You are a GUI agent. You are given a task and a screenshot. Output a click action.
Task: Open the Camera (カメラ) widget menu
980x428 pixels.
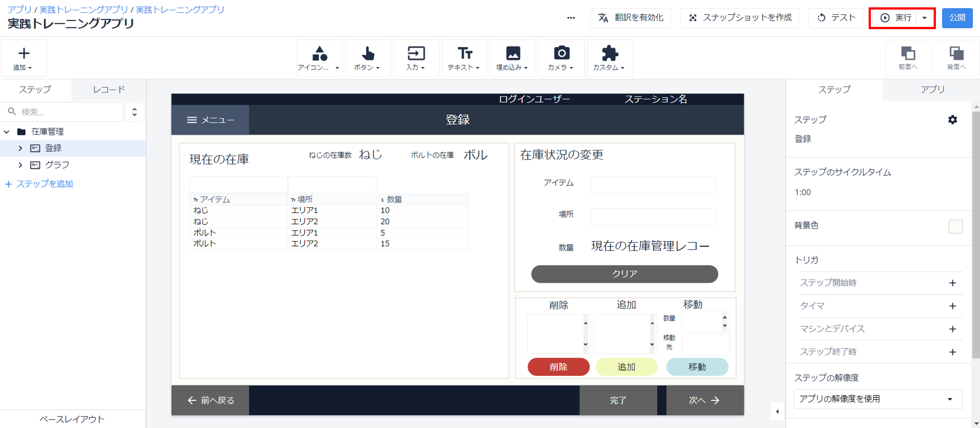point(561,58)
